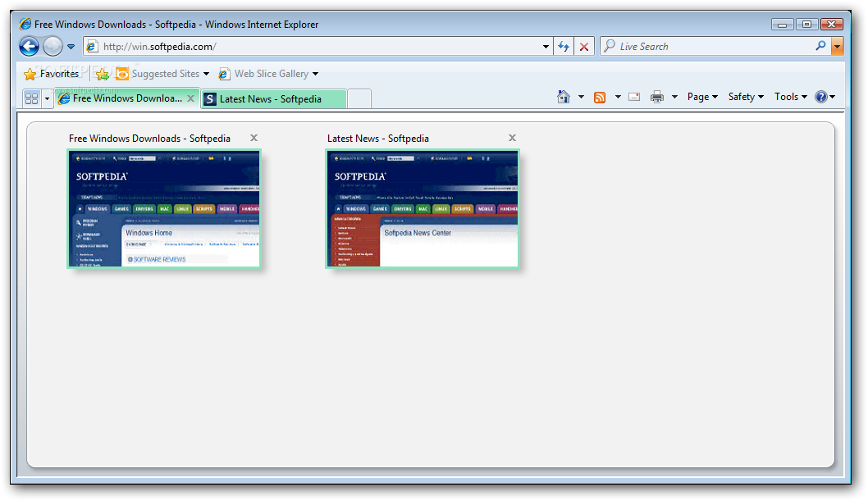Open Web Slice Gallery link
Screen dimensions: 868x501
tap(263, 74)
